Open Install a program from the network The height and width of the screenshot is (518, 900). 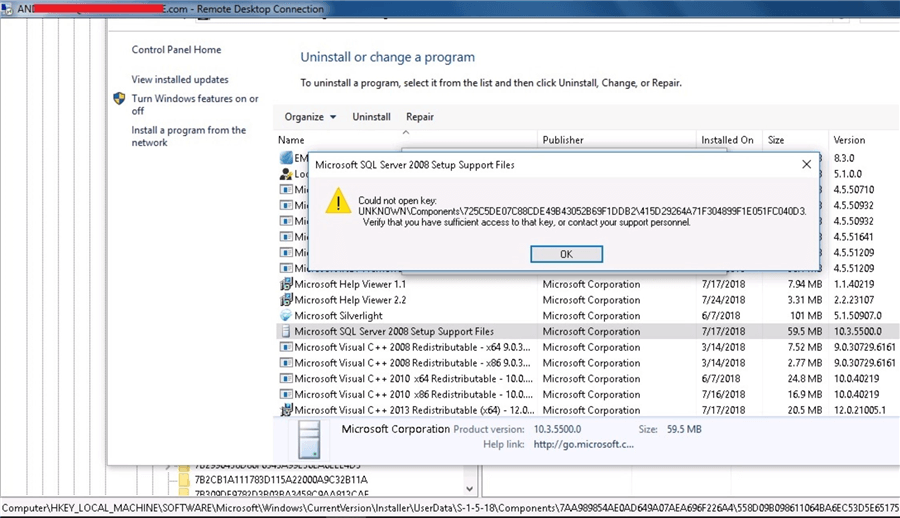coord(188,136)
